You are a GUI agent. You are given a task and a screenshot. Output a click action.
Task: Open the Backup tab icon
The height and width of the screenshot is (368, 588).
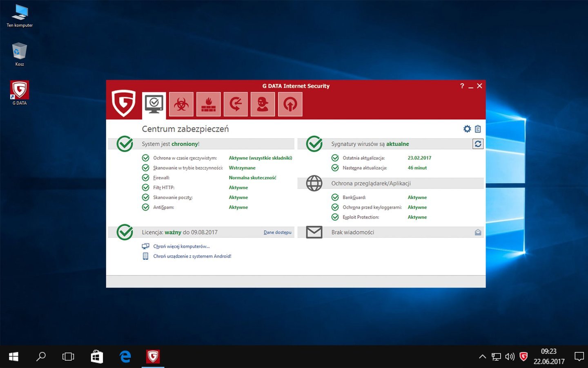pyautogui.click(x=236, y=104)
